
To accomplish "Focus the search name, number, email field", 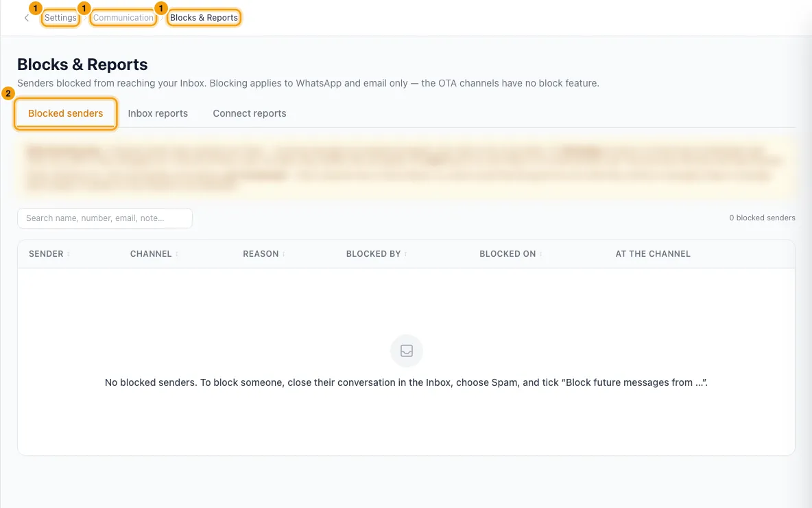I will coord(105,218).
